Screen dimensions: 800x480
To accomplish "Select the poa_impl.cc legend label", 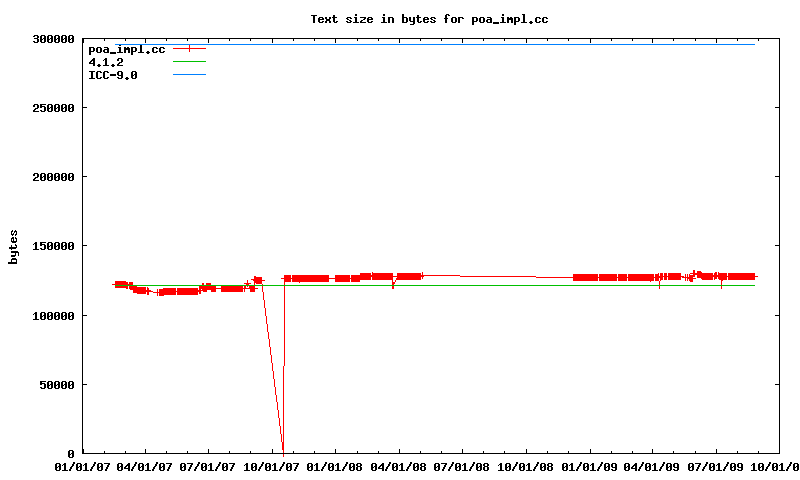I will point(126,49).
